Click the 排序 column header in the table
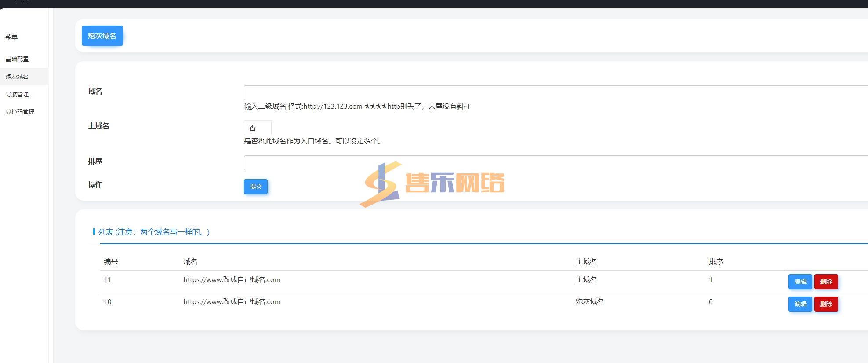The width and height of the screenshot is (868, 363). pos(715,262)
